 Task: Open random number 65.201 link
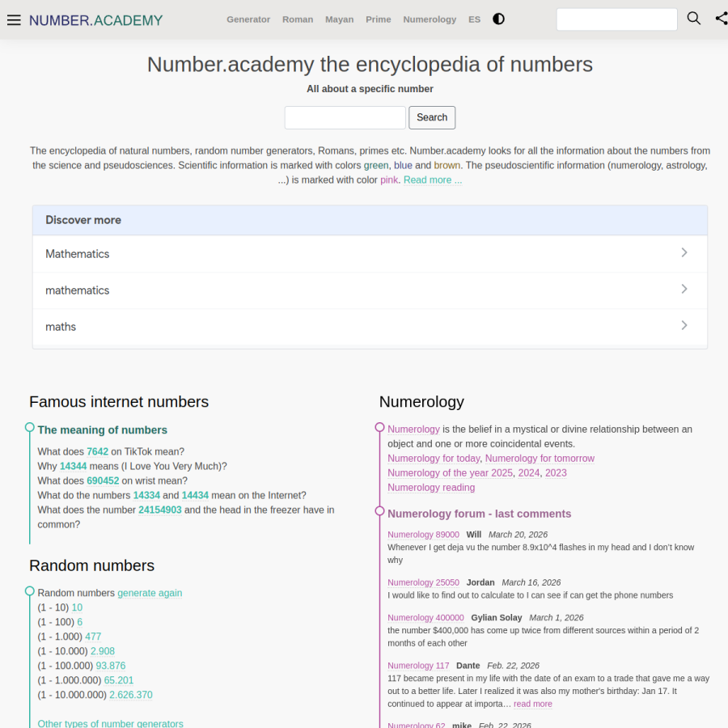pos(119,680)
